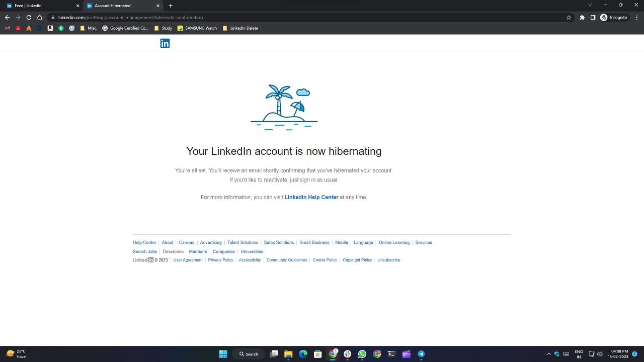Image resolution: width=644 pixels, height=362 pixels.
Task: Open the Careers footer link
Action: coord(187,242)
